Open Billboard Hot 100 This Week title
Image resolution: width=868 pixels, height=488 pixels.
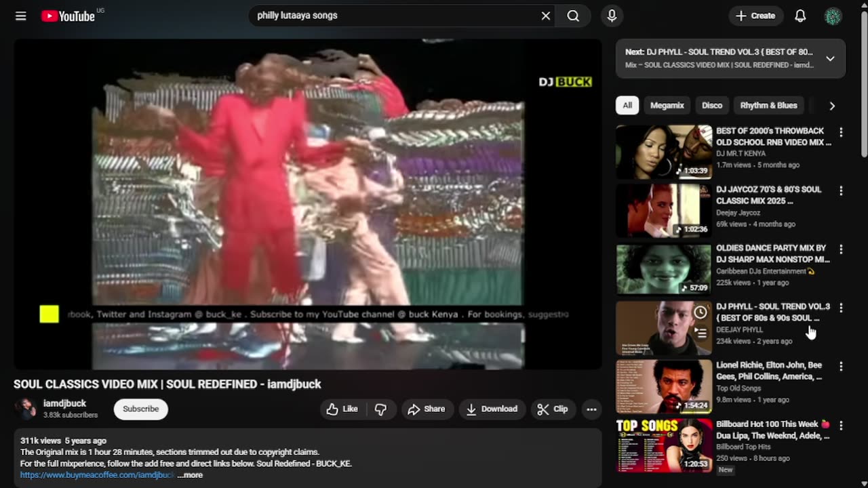(x=772, y=430)
